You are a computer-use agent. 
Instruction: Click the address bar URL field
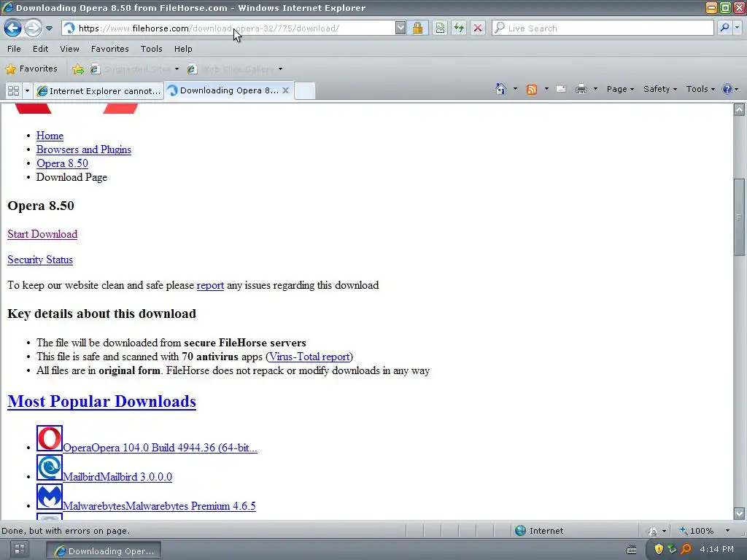228,28
